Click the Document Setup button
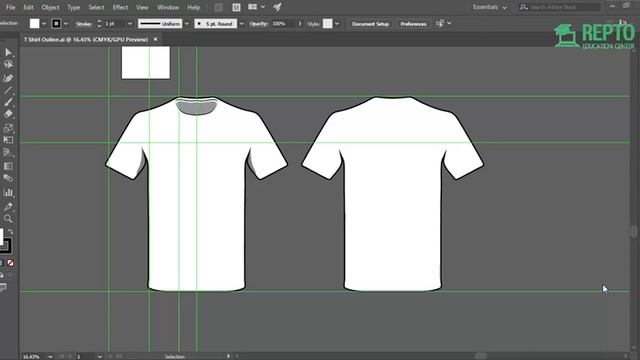Screen dimensions: 640x360 click(x=370, y=24)
